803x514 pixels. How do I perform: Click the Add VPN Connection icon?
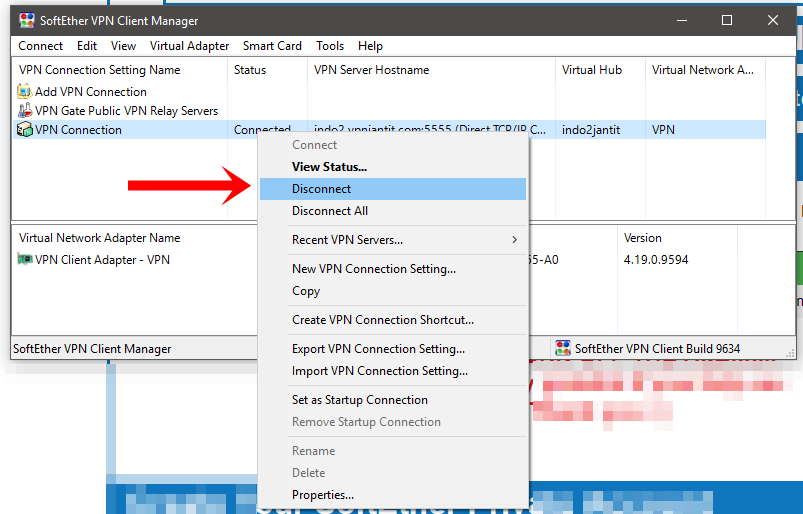[24, 92]
